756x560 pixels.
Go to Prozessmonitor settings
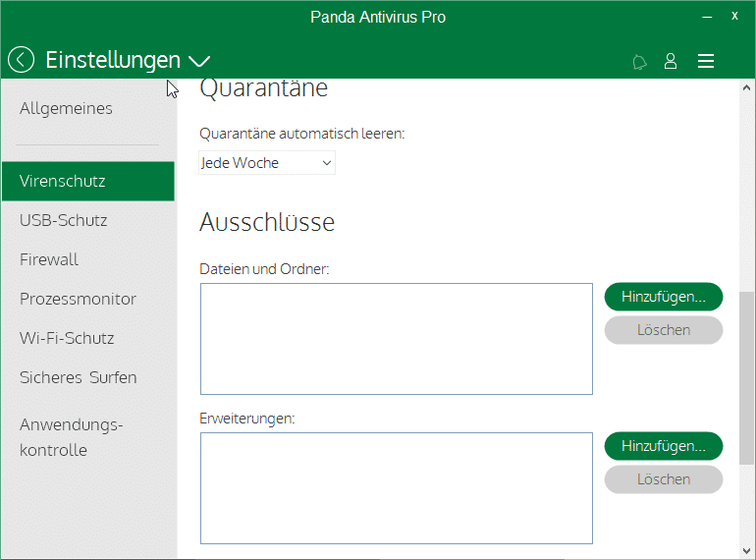78,299
